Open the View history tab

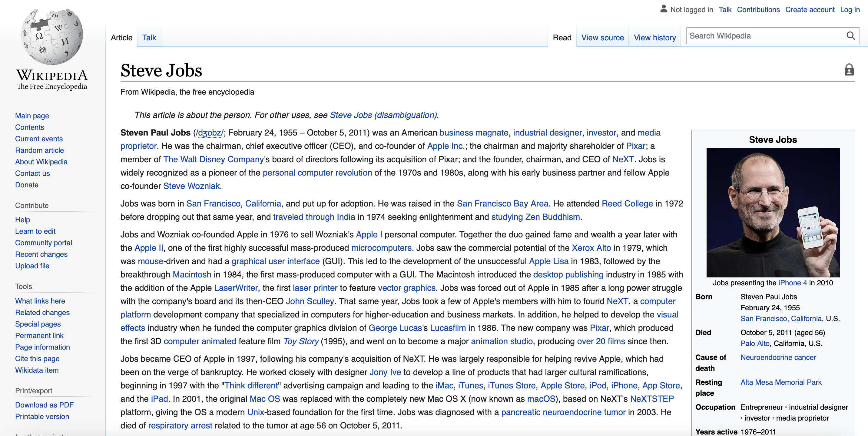coord(655,38)
